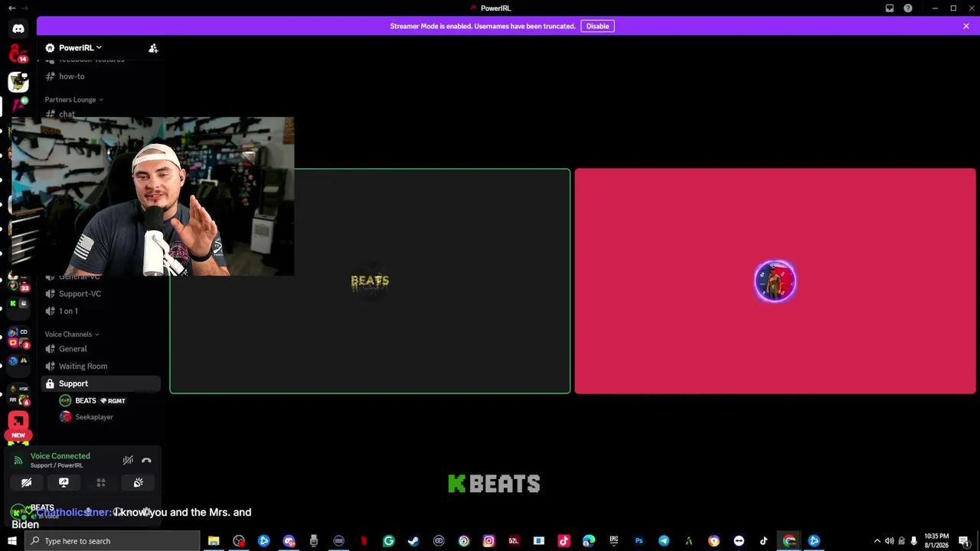Open File Explorer in the taskbar
This screenshot has width=980, height=551.
214,541
